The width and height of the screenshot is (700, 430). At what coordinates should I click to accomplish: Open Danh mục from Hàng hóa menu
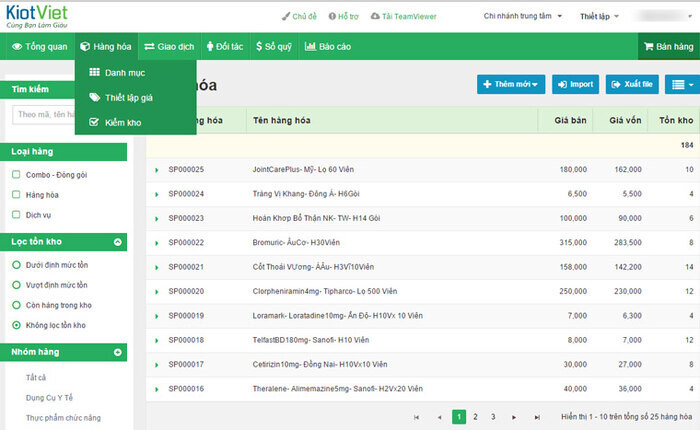[x=124, y=72]
